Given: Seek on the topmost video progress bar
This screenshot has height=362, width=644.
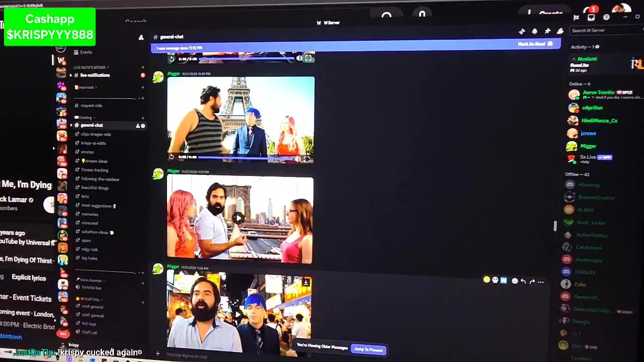Looking at the screenshot, I should coord(247,59).
